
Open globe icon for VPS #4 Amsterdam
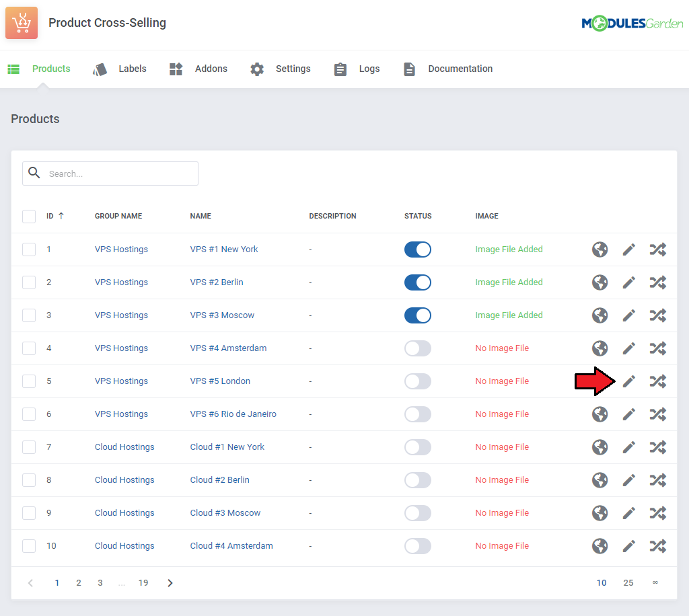coord(600,348)
